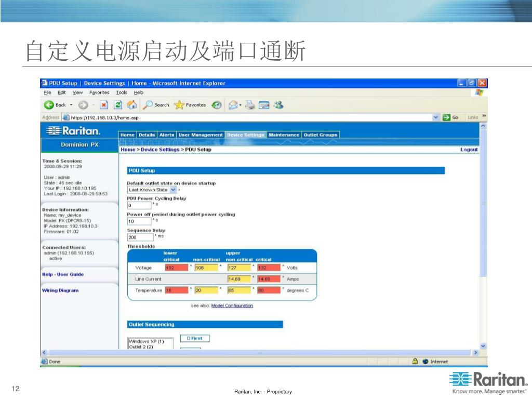Open the address bar dropdown arrow
This screenshot has width=532, height=399.
click(436, 117)
